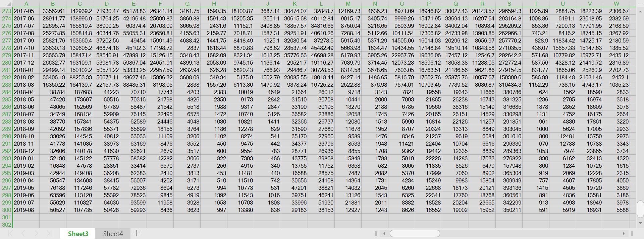Select cell containing 76188
The height and width of the screenshot is (239, 644).
point(53,188)
